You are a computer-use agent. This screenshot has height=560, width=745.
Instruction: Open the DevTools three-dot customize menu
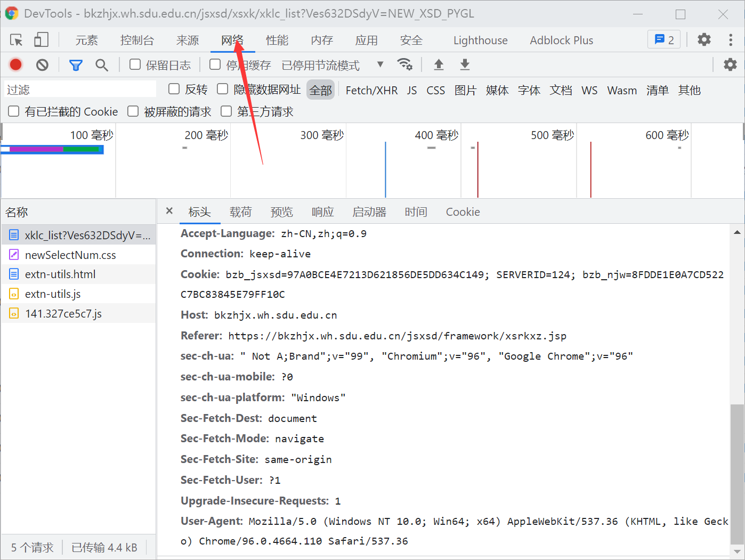(730, 40)
